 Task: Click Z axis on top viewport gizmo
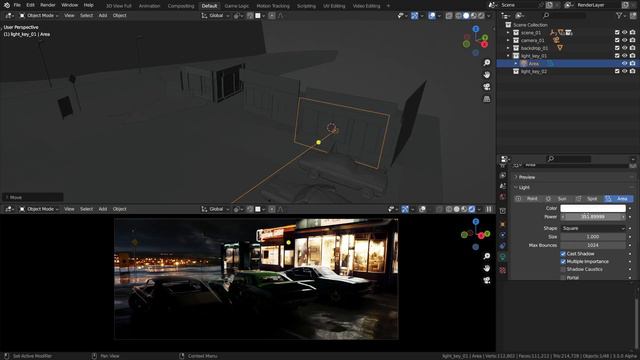click(x=476, y=29)
